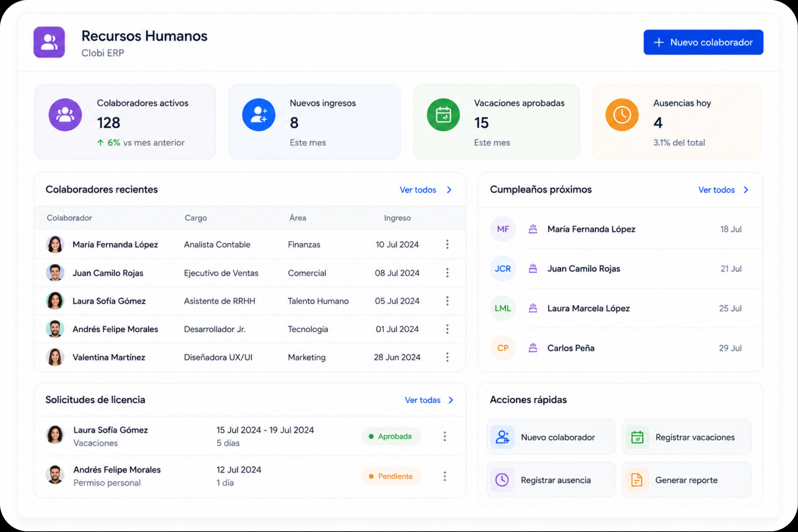Click the Desarrollador Jr. cell
The height and width of the screenshot is (532, 798).
click(215, 329)
